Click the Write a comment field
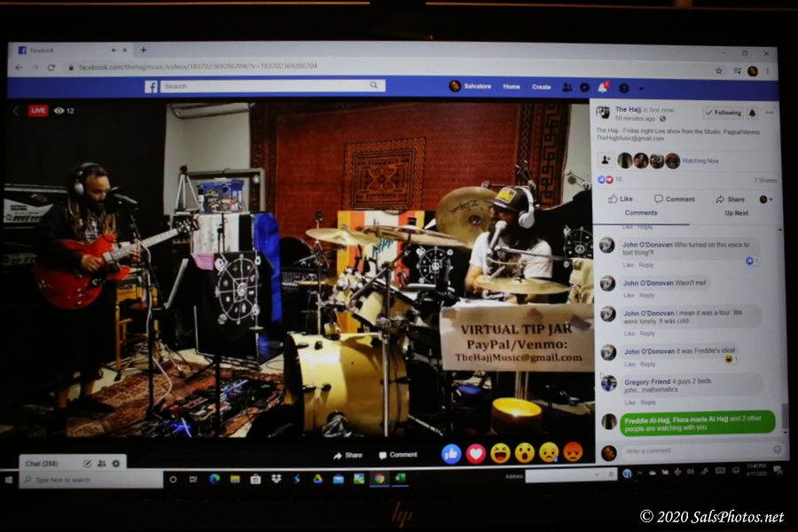Image resolution: width=798 pixels, height=532 pixels. (x=692, y=450)
